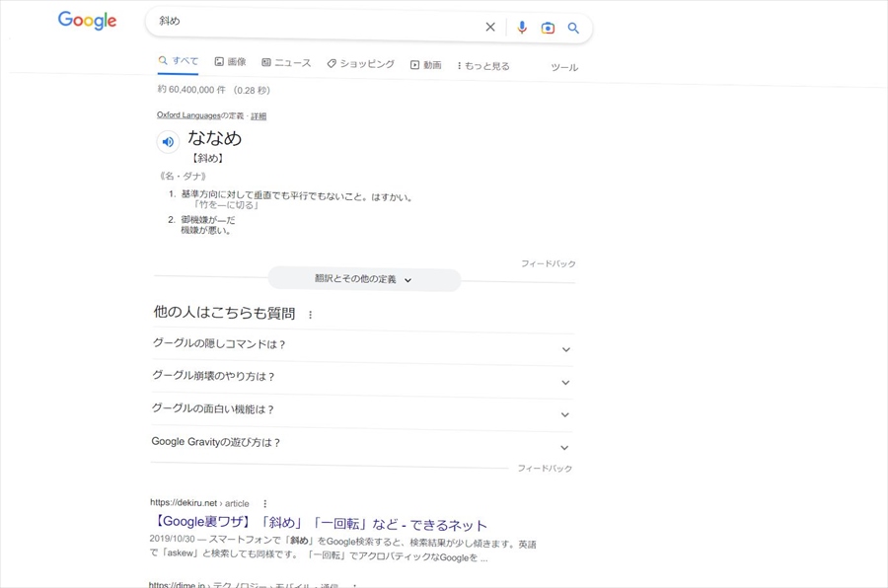Image resolution: width=888 pixels, height=588 pixels.
Task: Switch to the 画像 tab
Action: click(231, 62)
